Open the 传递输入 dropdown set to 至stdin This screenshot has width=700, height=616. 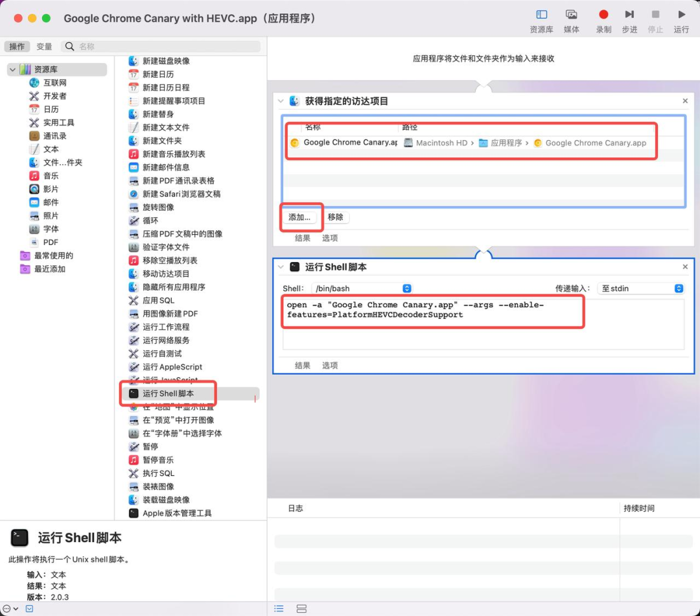pos(640,288)
